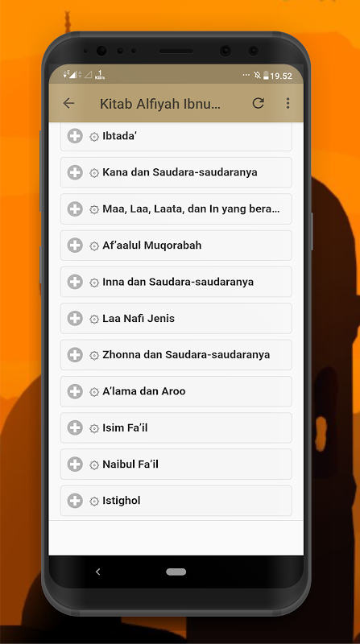The image size is (360, 644).
Task: Expand Kana dan Saudara-saudaranya plus icon
Action: [x=75, y=172]
